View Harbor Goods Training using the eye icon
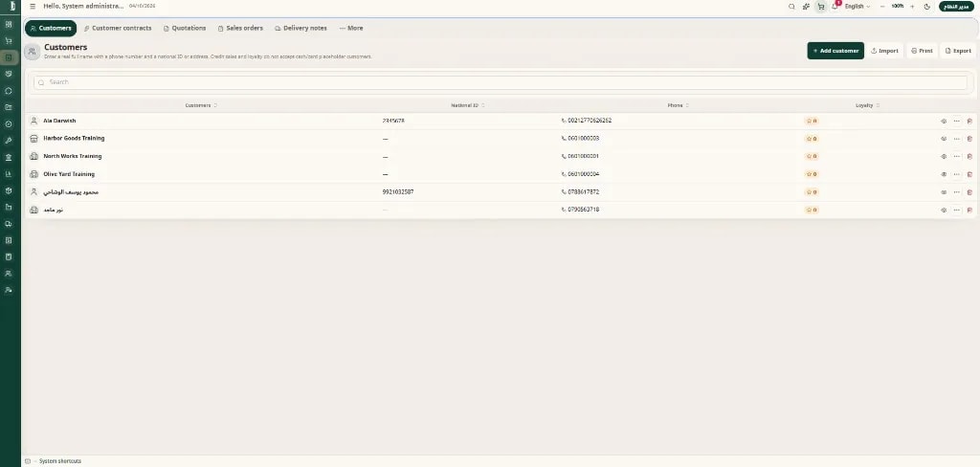The height and width of the screenshot is (467, 980). coord(944,139)
